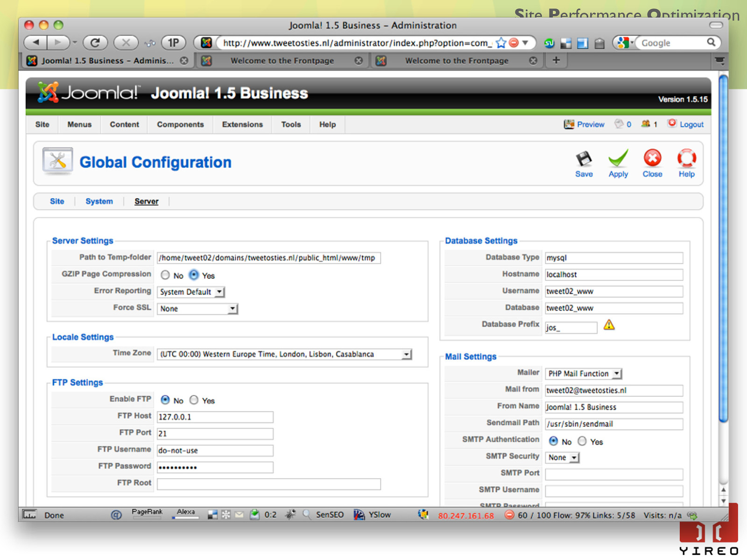Click the Database Prefix field
The width and height of the screenshot is (747, 560).
click(571, 328)
